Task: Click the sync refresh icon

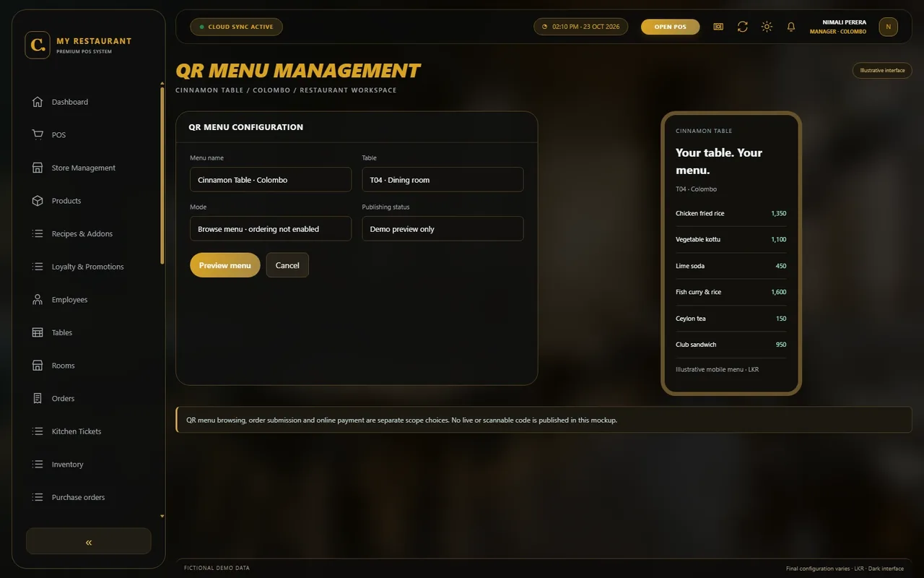Action: point(742,27)
